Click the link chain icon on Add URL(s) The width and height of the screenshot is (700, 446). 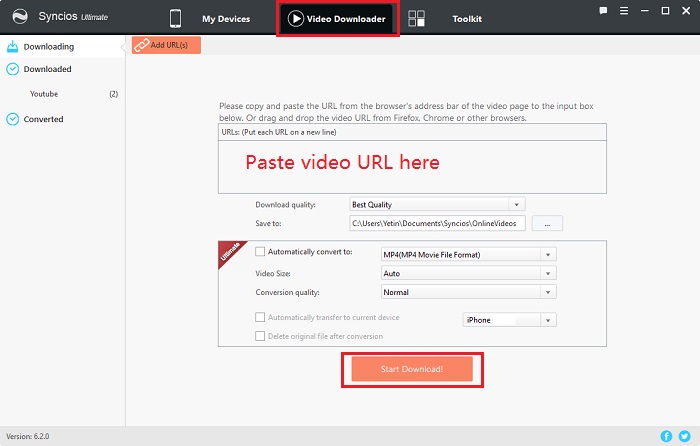coord(142,45)
